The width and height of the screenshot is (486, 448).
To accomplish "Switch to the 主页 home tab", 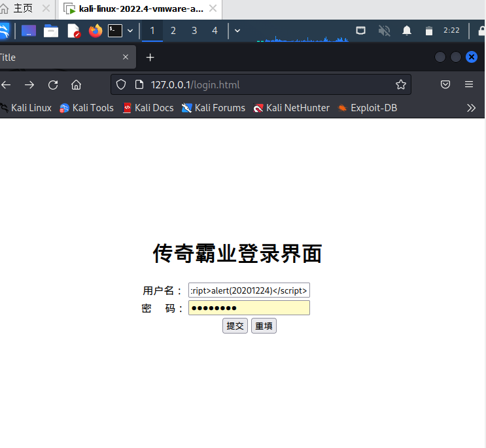I will [x=23, y=9].
